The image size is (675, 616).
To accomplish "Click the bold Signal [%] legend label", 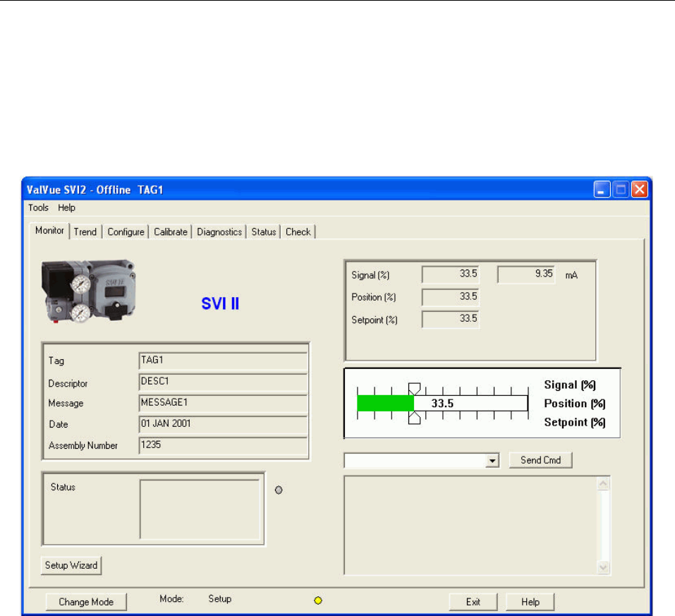I will [570, 385].
